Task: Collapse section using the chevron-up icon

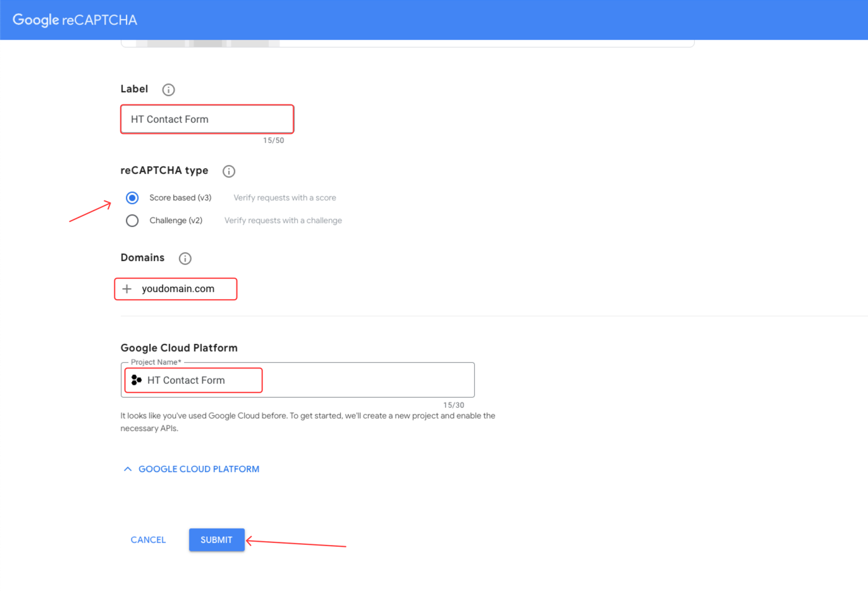Action: pyautogui.click(x=128, y=469)
